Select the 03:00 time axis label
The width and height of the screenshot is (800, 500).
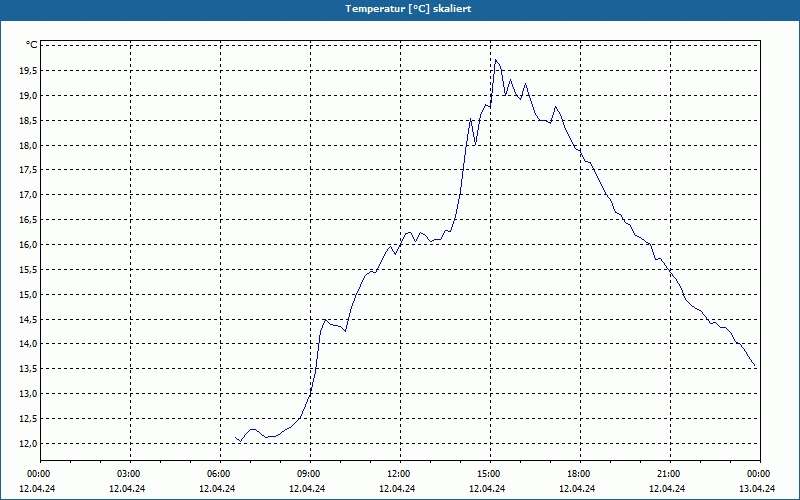point(128,473)
